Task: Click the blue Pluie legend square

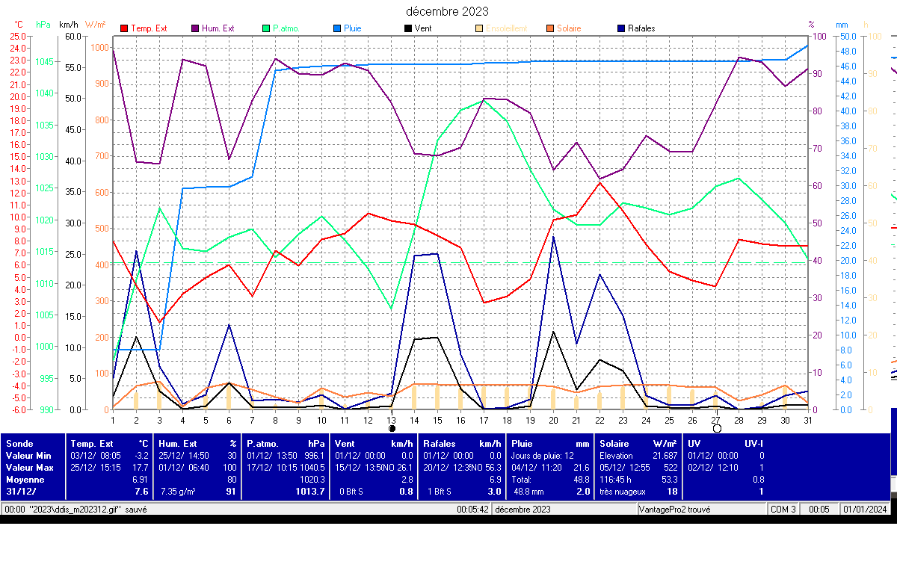Action: coord(337,28)
